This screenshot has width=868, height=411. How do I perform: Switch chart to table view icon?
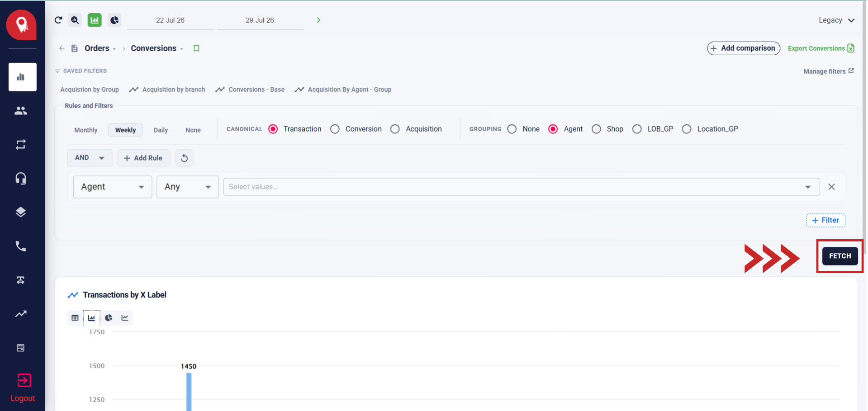75,318
